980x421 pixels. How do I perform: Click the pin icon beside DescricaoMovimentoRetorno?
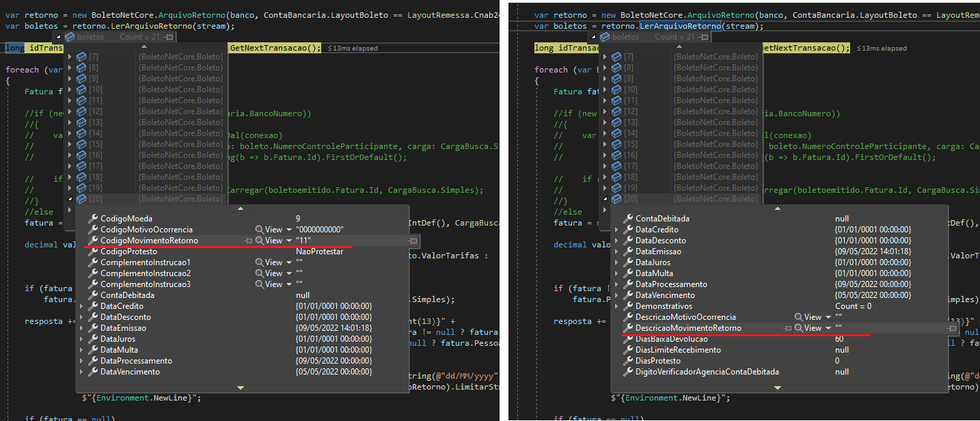[788, 327]
